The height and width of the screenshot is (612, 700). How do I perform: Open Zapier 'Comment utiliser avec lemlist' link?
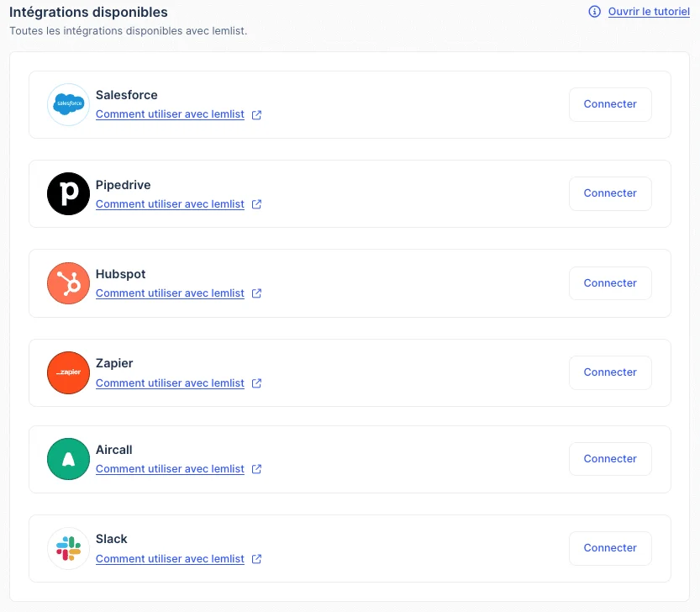170,383
